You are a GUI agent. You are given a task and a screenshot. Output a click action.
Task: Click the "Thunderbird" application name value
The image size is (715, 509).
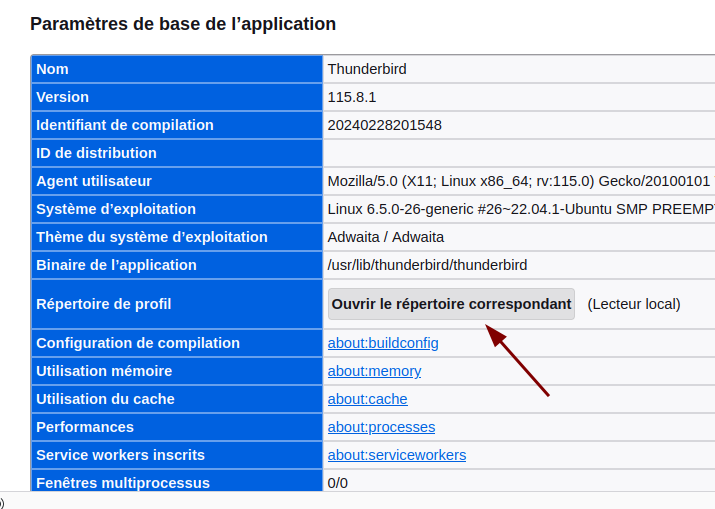pos(367,69)
